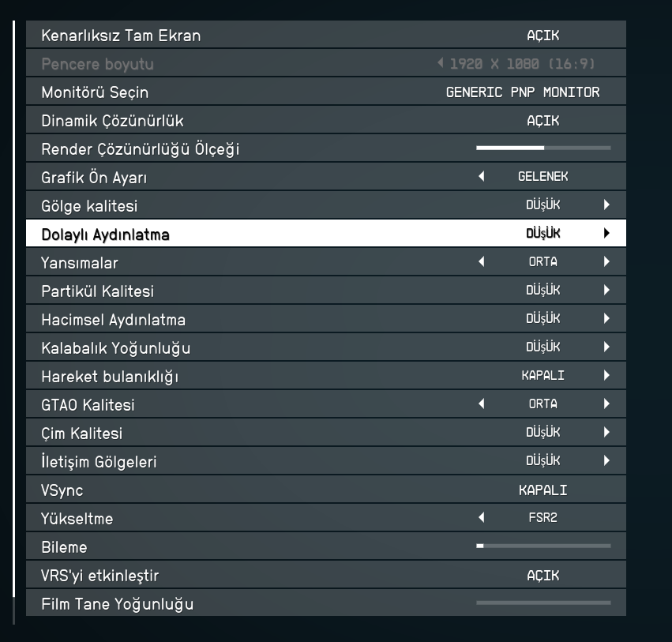Toggle Dinamik Çözünürlük AÇIK value

[x=542, y=120]
